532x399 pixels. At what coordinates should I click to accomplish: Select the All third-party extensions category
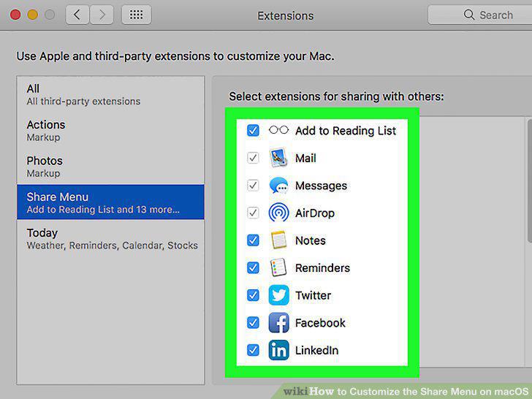coord(110,95)
